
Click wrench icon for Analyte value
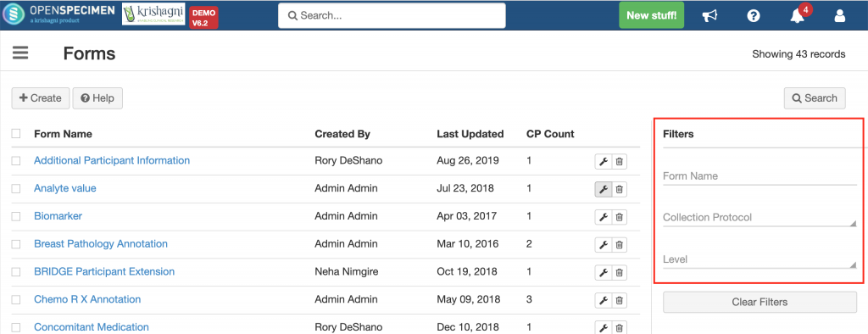tap(604, 189)
